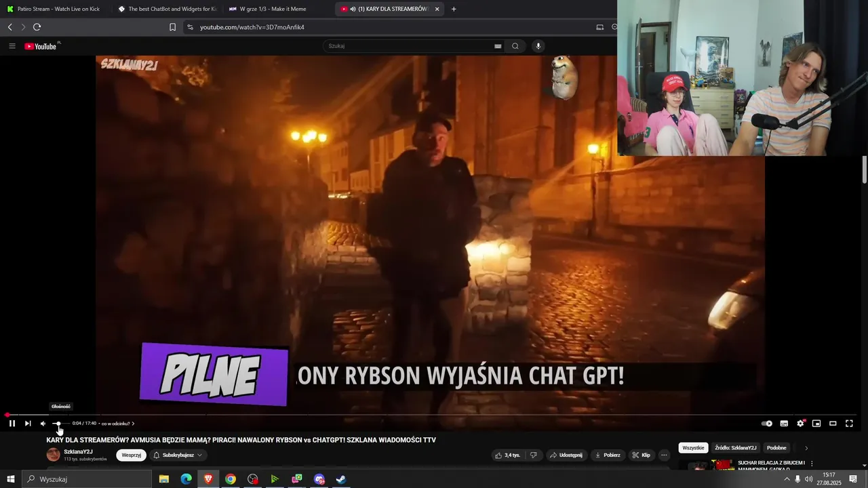Open File Explorer from taskbar
Viewport: 868px width, 488px height.
click(164, 479)
